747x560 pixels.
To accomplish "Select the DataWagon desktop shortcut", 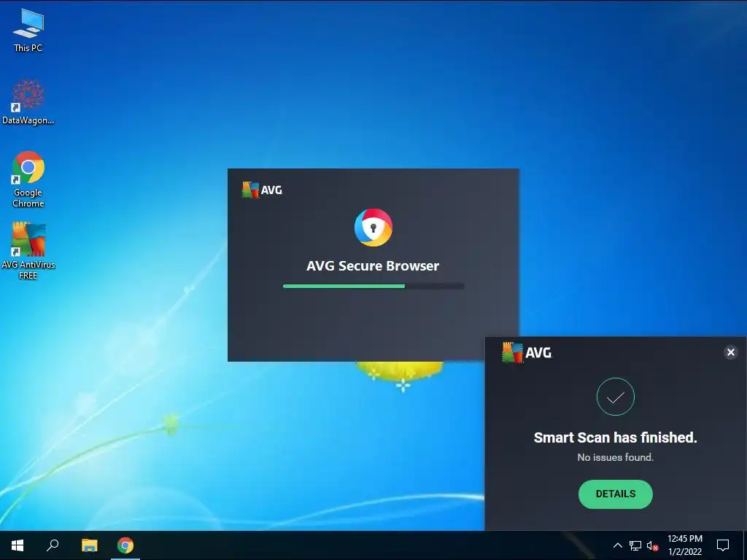I will pyautogui.click(x=28, y=102).
